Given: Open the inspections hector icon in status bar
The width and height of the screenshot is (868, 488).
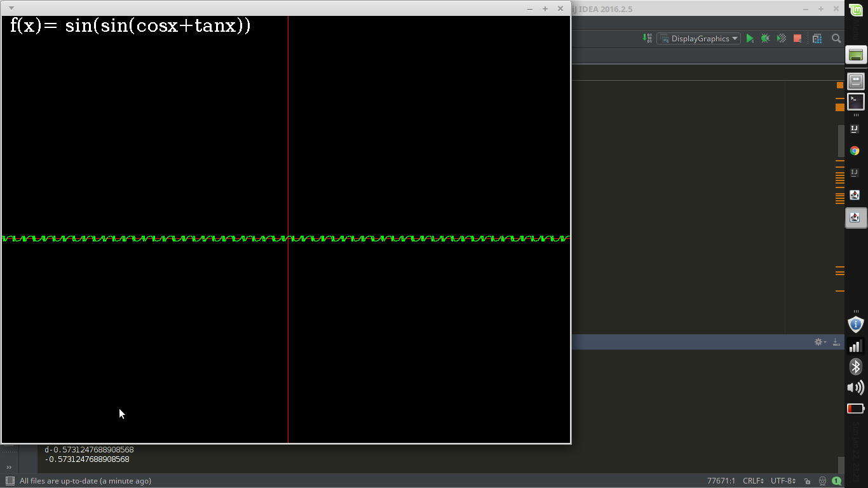Looking at the screenshot, I should click(822, 481).
